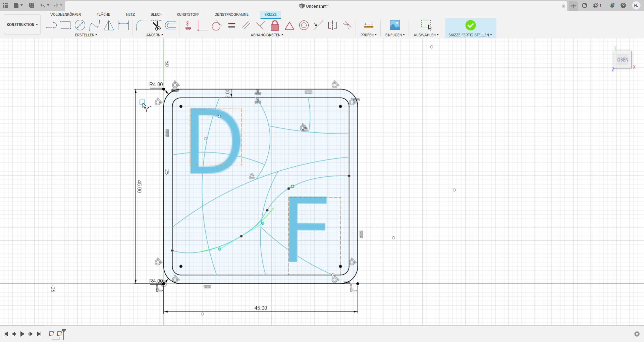Open the BLECH tab
Image resolution: width=644 pixels, height=342 pixels.
tap(156, 14)
